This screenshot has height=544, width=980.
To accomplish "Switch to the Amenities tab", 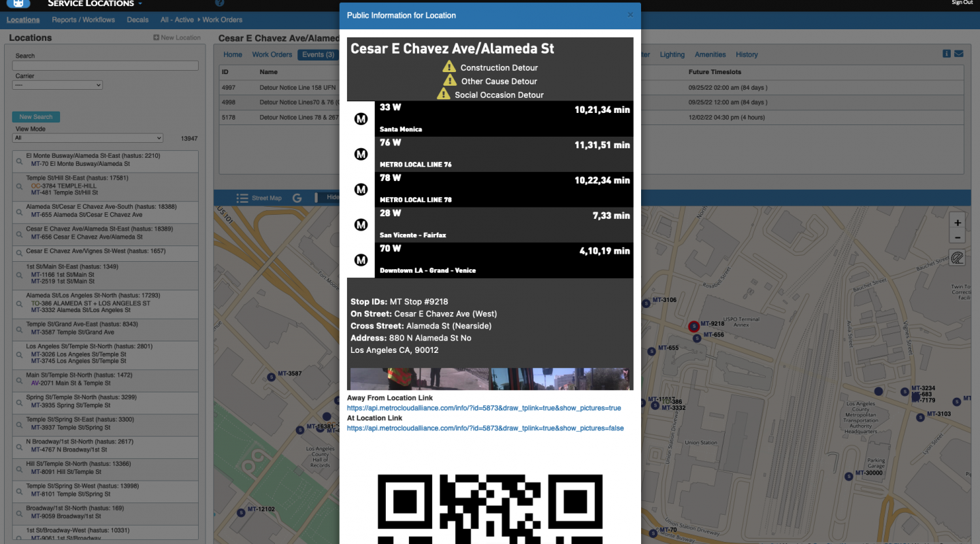I will coord(710,54).
